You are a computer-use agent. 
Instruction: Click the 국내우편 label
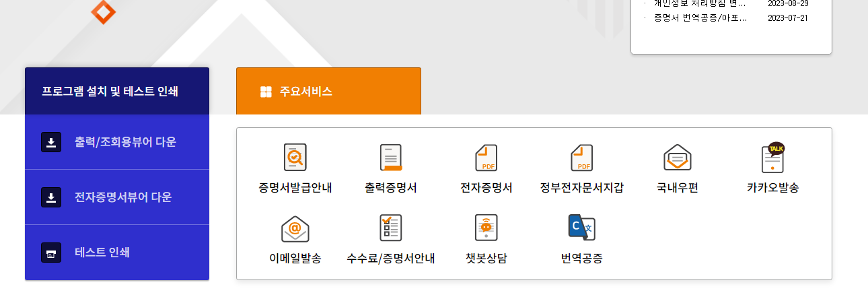point(678,188)
